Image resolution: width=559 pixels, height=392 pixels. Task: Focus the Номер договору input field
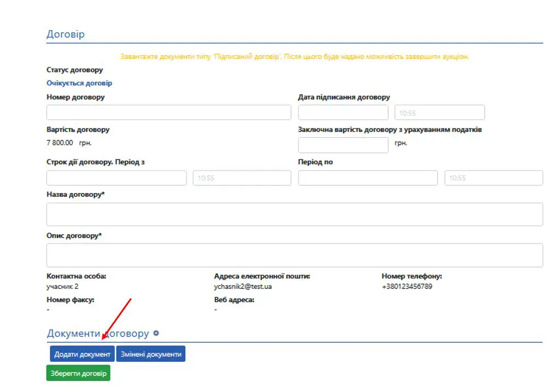coord(168,112)
